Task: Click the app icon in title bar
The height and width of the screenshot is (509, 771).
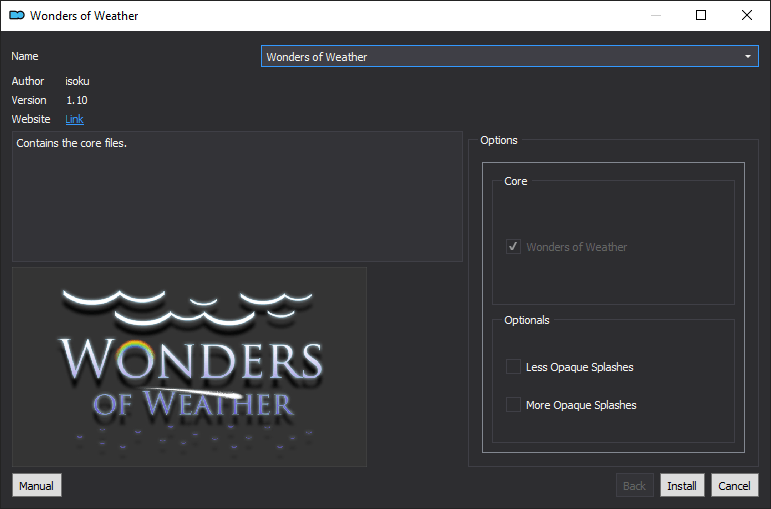Action: 17,15
